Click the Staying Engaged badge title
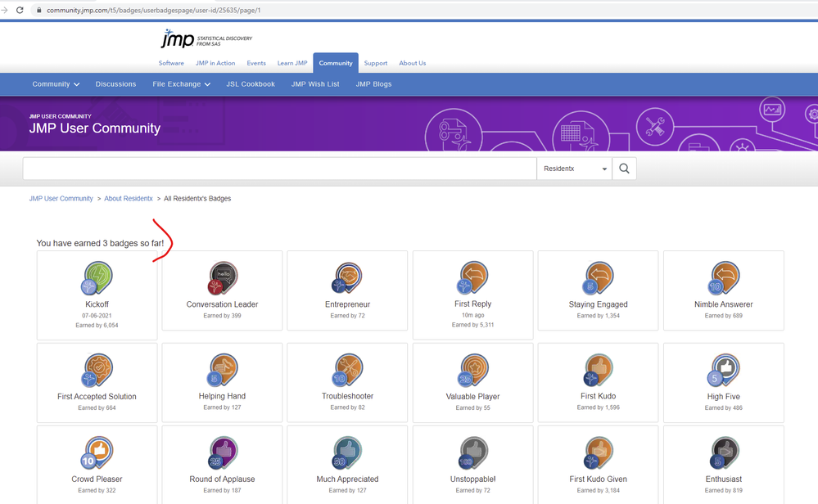 [599, 304]
